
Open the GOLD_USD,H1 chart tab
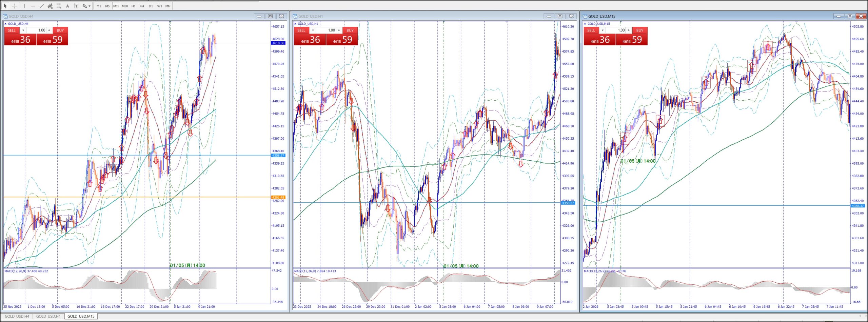[48, 316]
